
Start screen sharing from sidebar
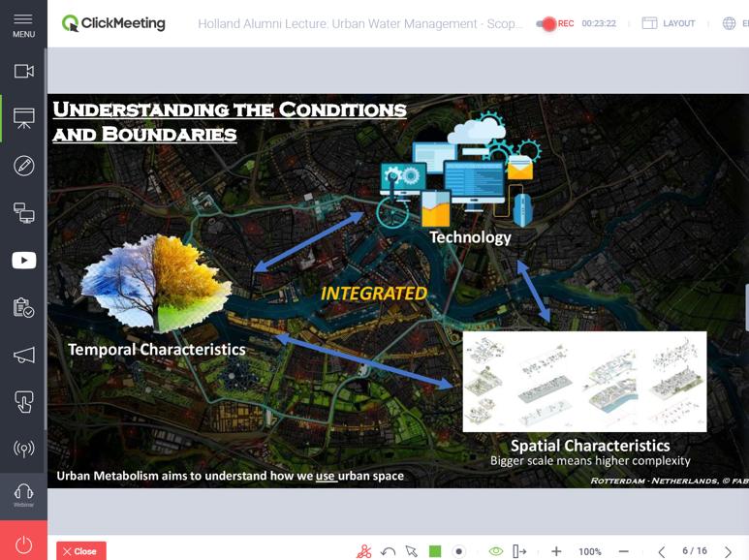click(23, 213)
